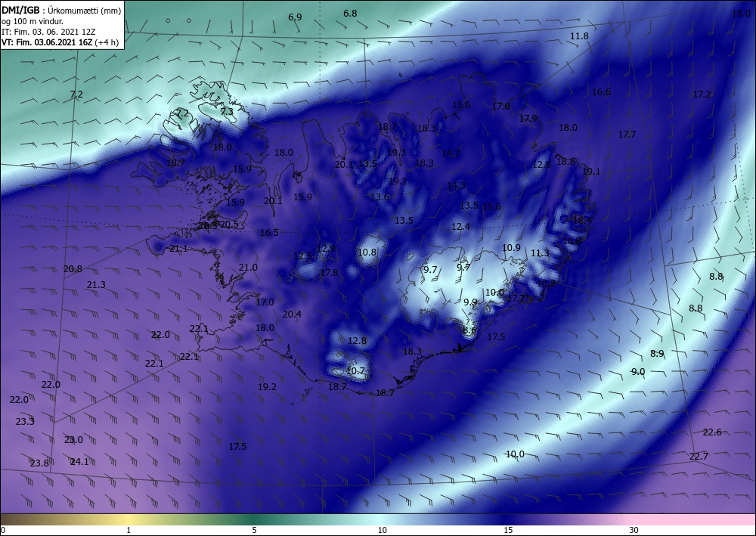The height and width of the screenshot is (536, 756).
Task: Pick the yellow section of the color scale
Action: tap(129, 519)
